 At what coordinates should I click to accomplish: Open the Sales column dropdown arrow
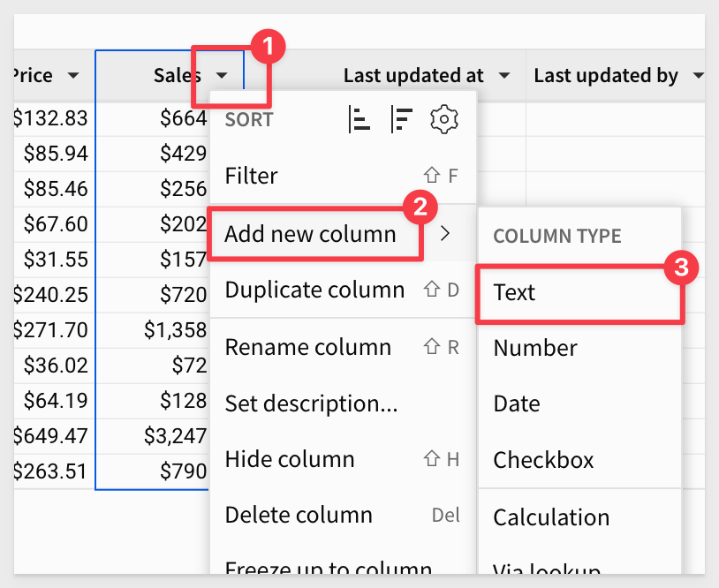click(x=223, y=76)
